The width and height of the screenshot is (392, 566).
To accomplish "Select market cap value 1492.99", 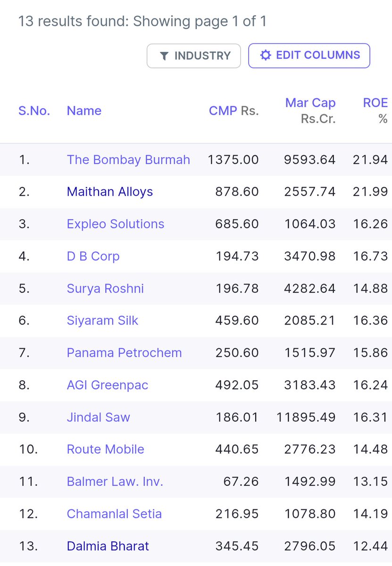I will click(x=310, y=482).
